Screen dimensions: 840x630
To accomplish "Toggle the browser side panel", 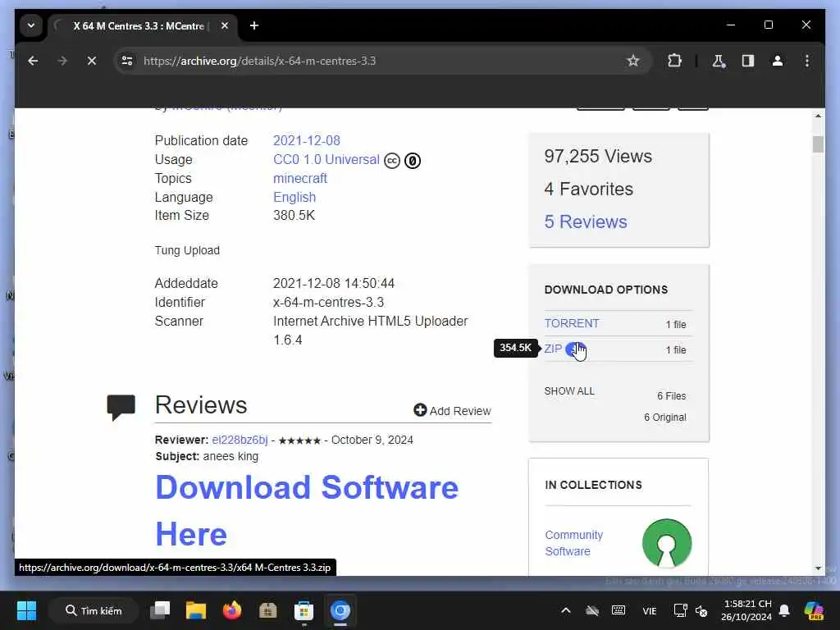I will coord(748,61).
